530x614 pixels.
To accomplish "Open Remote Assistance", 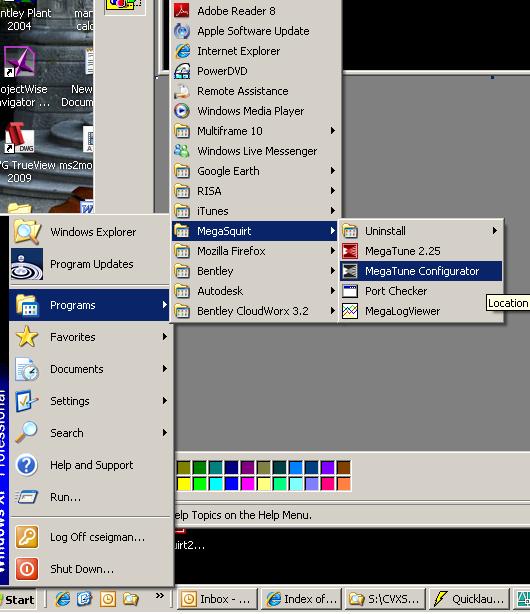I will 256,91.
